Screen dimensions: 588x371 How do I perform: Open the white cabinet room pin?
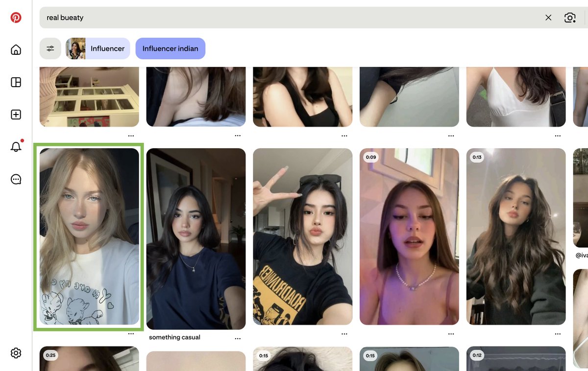pyautogui.click(x=89, y=97)
